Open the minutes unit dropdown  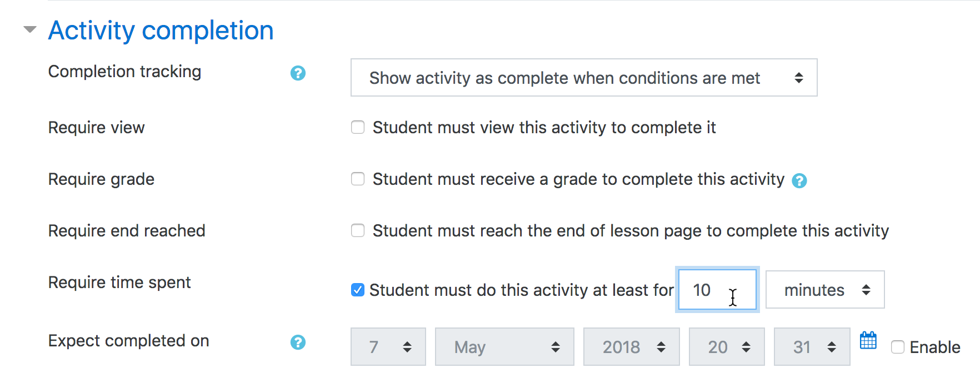[825, 290]
